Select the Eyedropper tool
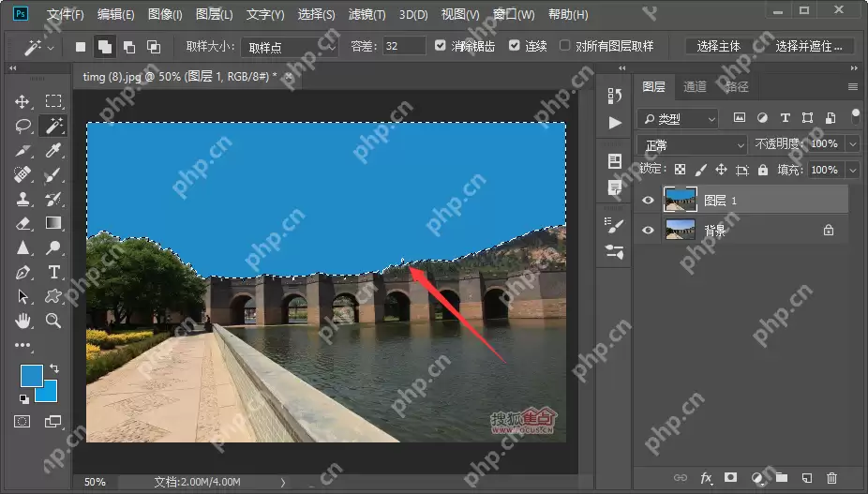 pos(53,150)
